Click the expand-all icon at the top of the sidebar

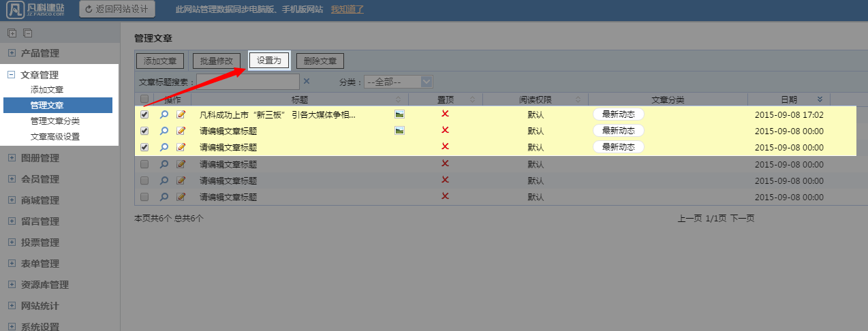coord(12,33)
